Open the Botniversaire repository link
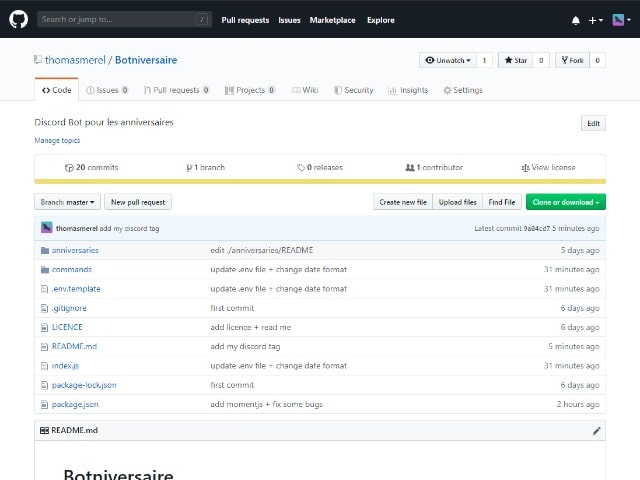The width and height of the screenshot is (640, 480). (146, 60)
